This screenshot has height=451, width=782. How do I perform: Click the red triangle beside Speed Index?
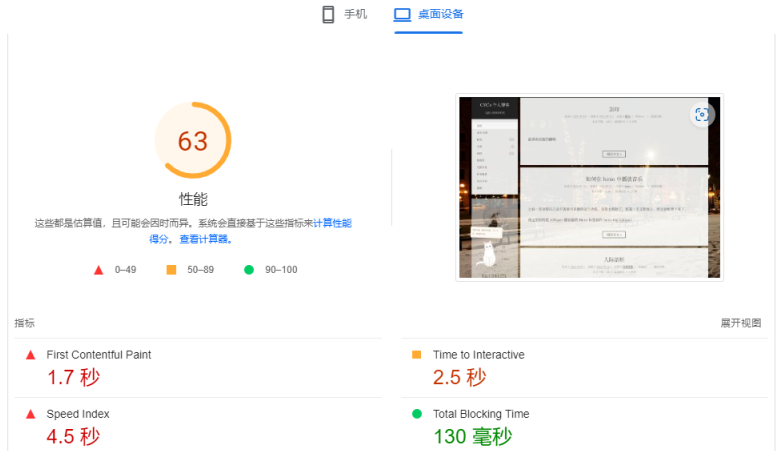30,414
